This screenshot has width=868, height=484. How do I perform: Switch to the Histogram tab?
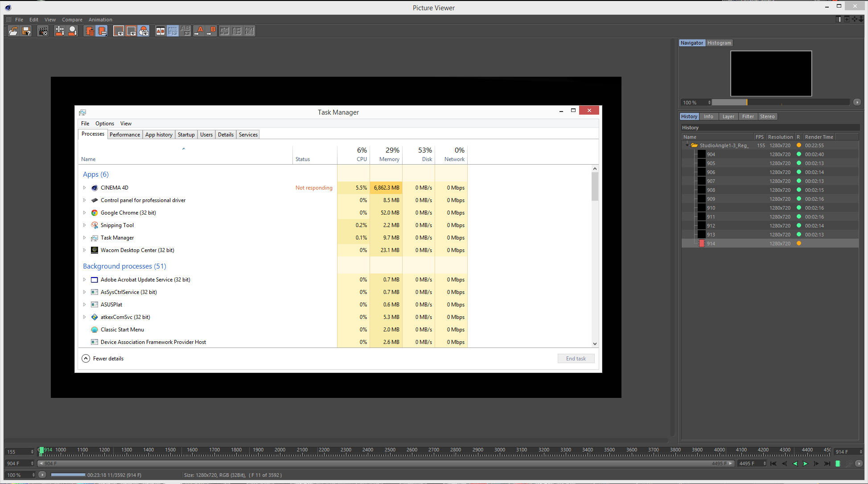(719, 43)
